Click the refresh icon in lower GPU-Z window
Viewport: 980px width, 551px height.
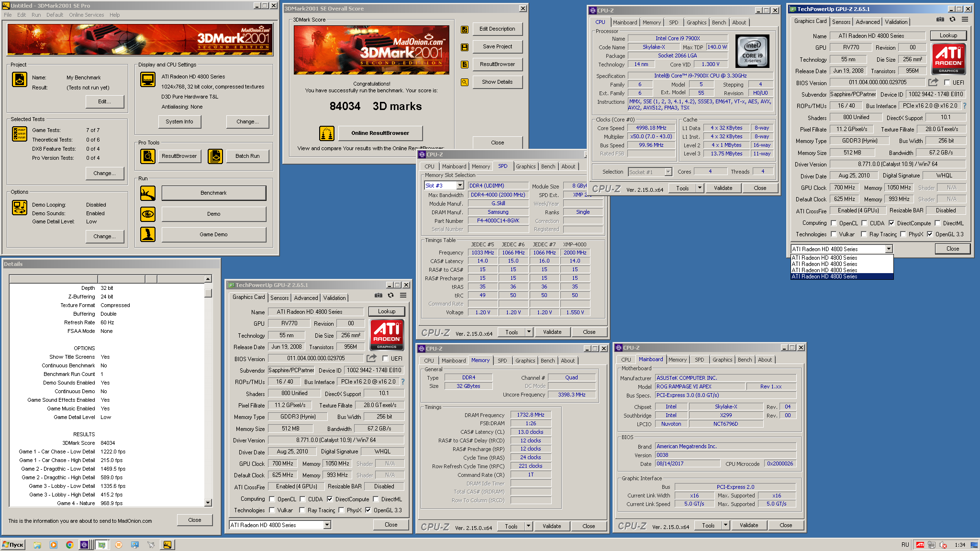click(391, 296)
